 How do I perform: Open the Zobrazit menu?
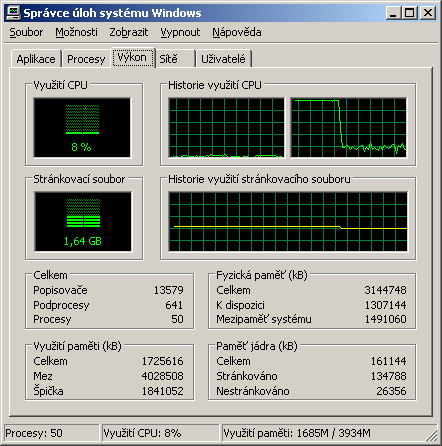pyautogui.click(x=129, y=32)
